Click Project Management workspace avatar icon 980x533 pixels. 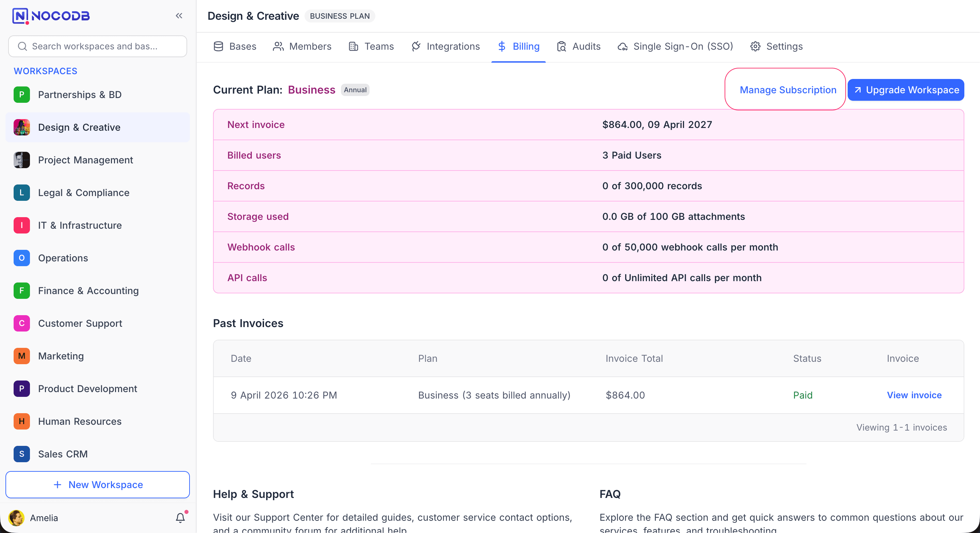(22, 160)
